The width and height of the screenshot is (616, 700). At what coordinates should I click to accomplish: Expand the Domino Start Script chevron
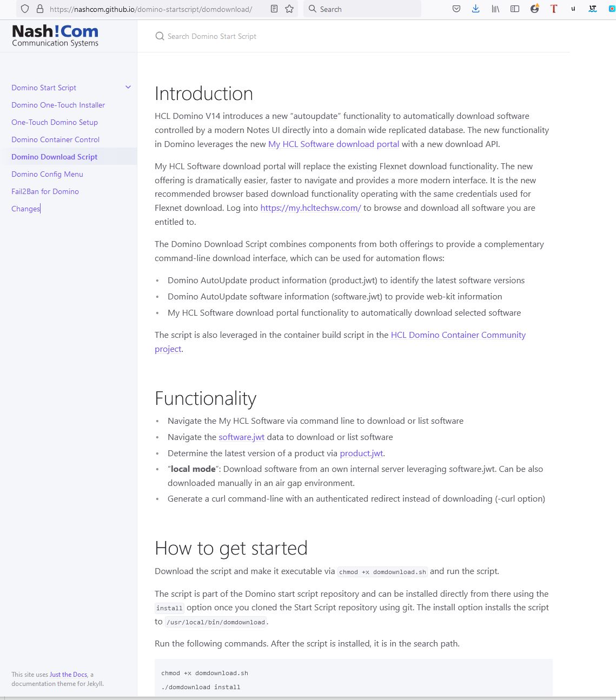tap(128, 88)
